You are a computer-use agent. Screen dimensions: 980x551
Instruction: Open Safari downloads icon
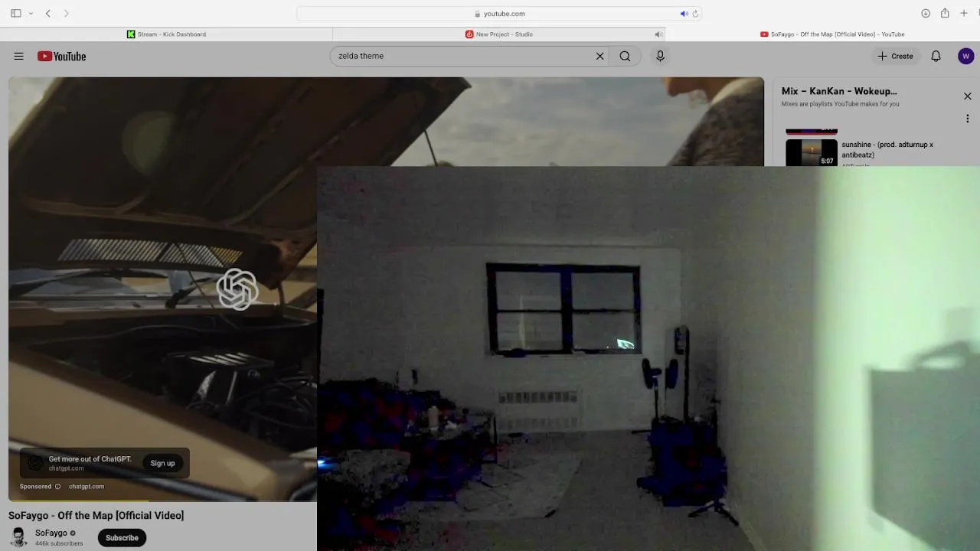926,13
